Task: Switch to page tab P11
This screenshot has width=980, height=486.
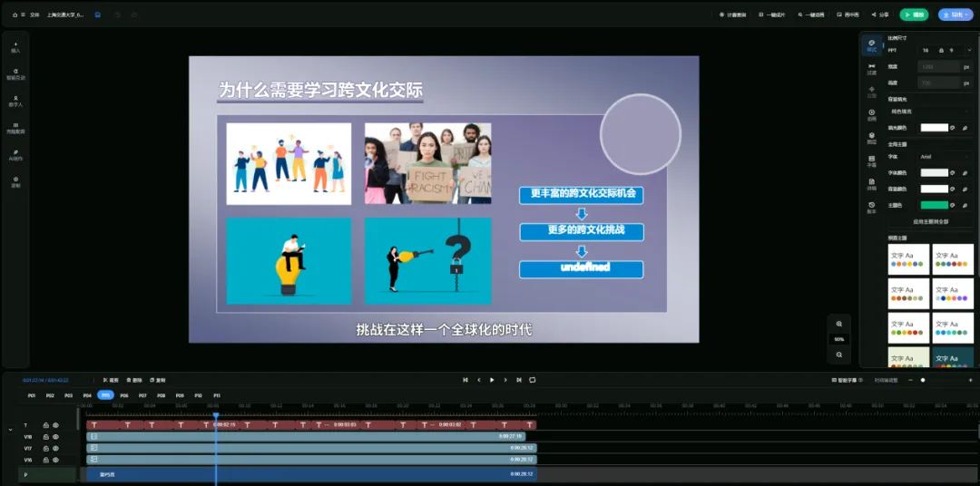Action: coord(217,395)
